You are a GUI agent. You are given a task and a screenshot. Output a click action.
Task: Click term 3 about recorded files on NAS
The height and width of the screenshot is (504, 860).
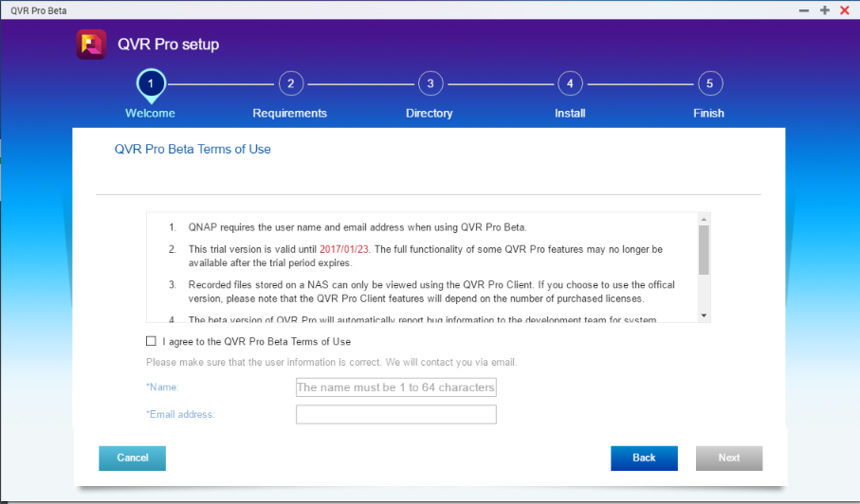[x=431, y=292]
